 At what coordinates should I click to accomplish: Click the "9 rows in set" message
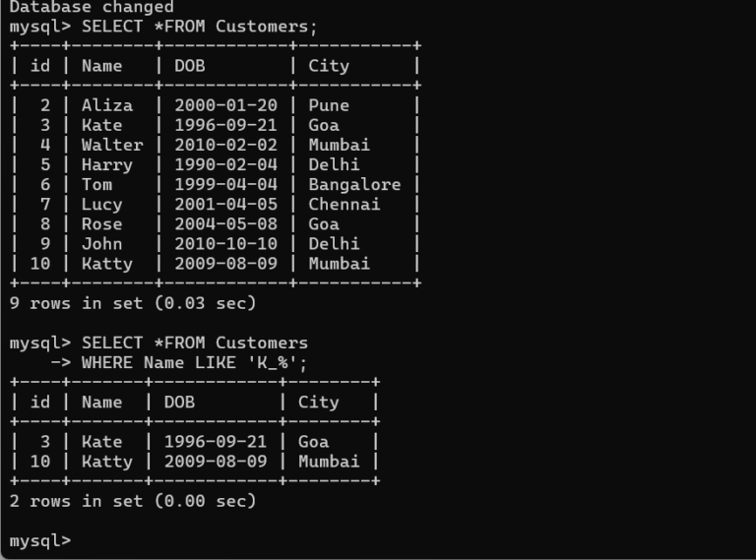(x=132, y=303)
